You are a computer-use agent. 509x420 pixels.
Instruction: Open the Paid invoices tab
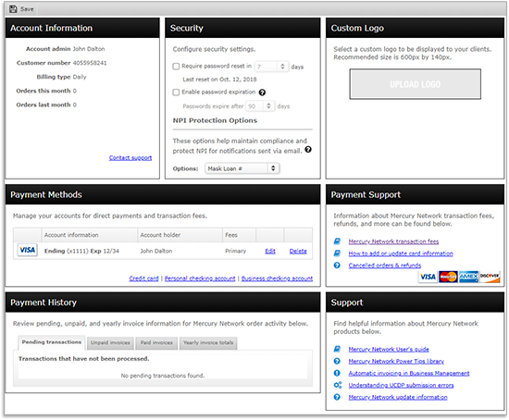tap(156, 343)
